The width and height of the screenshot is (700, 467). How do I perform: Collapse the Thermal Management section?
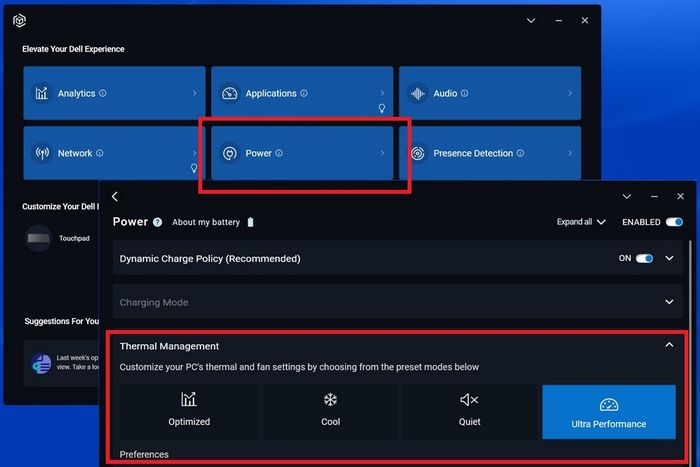[x=669, y=345]
